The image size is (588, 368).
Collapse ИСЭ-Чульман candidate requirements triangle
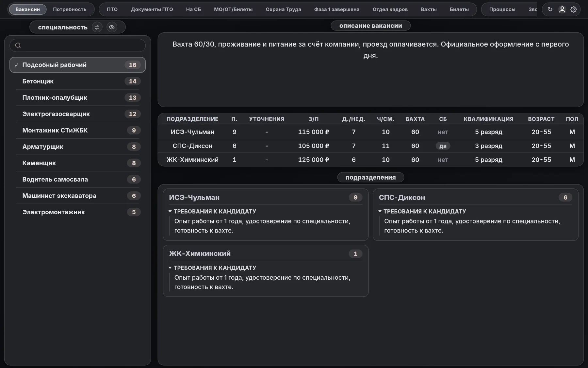coord(170,211)
